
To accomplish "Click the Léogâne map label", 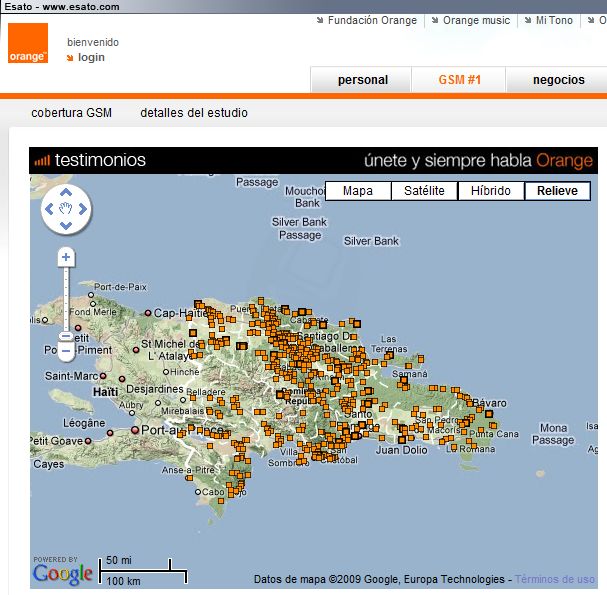I will coord(84,423).
